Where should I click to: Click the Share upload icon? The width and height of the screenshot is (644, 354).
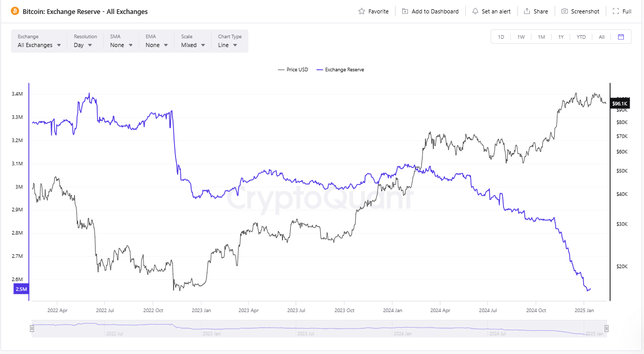527,11
